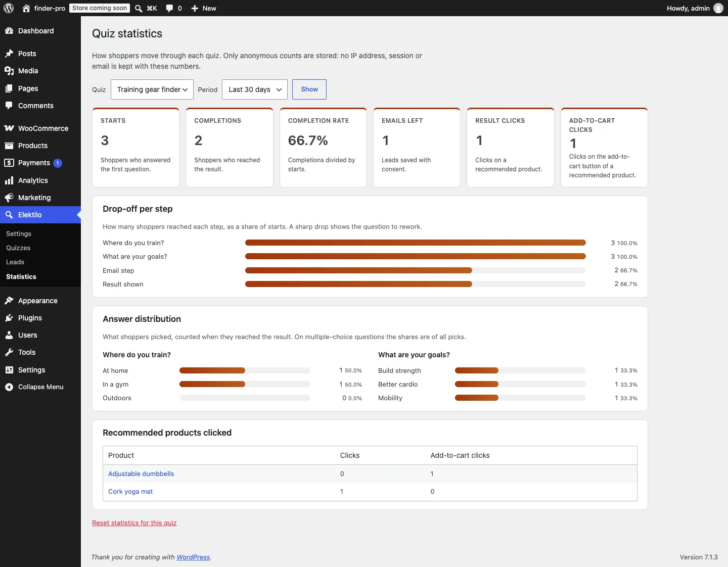Open the Period dropdown showing Last 30 days
This screenshot has width=728, height=567.
tap(255, 89)
